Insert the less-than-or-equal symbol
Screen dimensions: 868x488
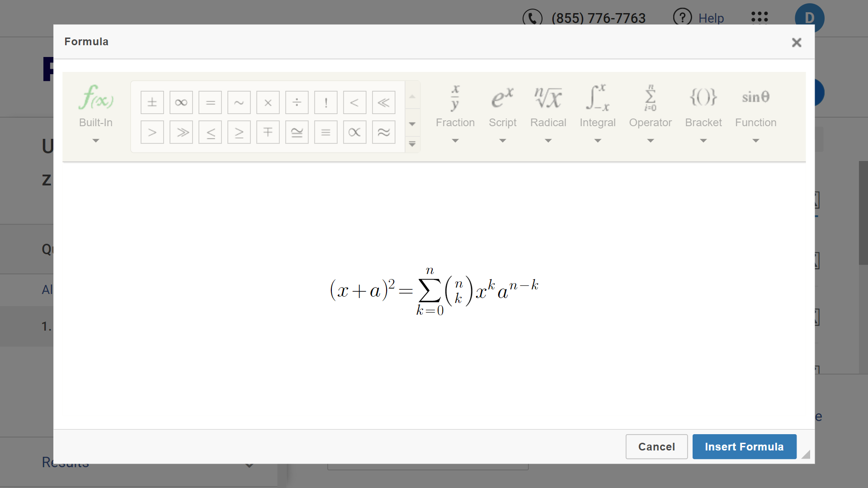pyautogui.click(x=210, y=133)
